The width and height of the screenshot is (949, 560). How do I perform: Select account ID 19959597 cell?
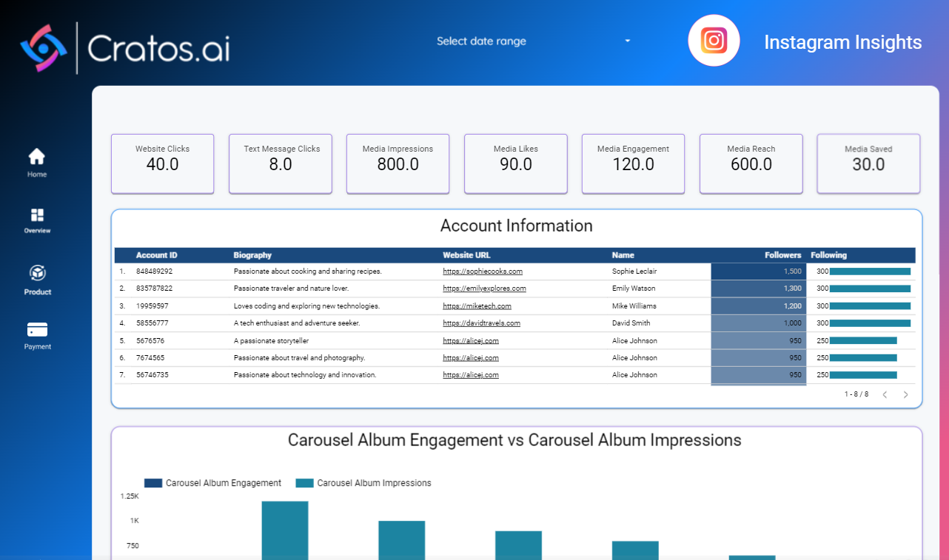[x=152, y=306]
